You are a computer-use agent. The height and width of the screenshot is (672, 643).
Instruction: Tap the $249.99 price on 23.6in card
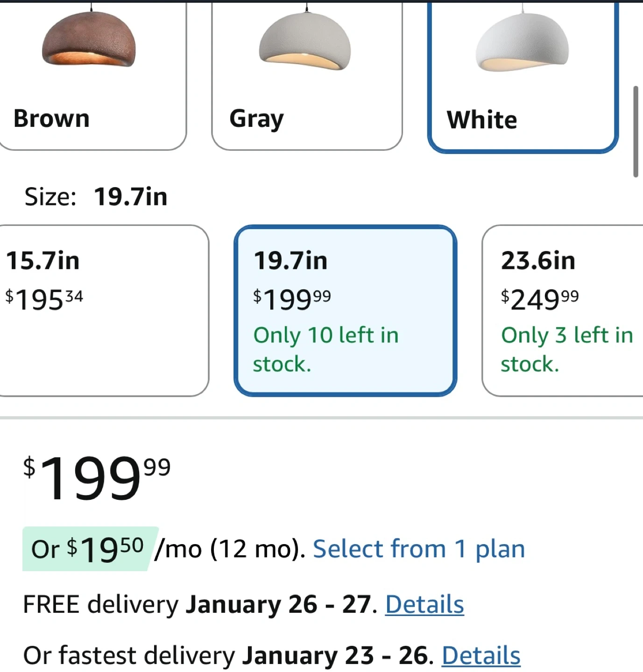tap(540, 300)
